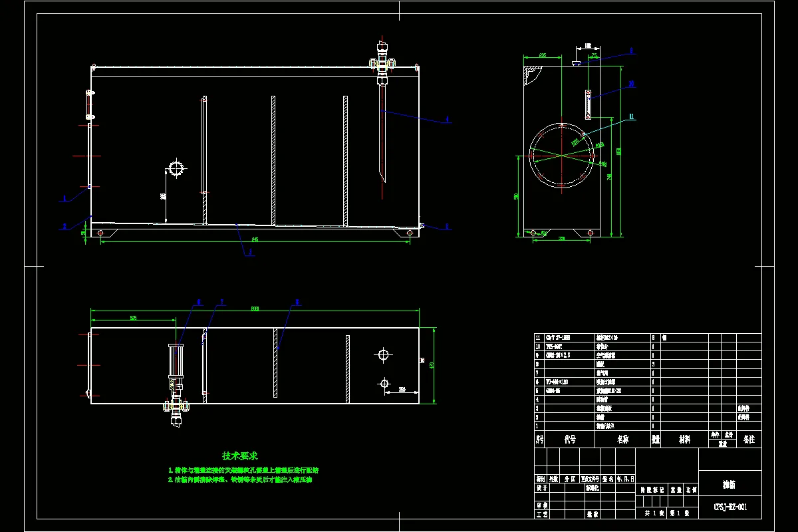Click the 工艺 cell in title block
Screen dimensions: 798x532
pos(541,514)
